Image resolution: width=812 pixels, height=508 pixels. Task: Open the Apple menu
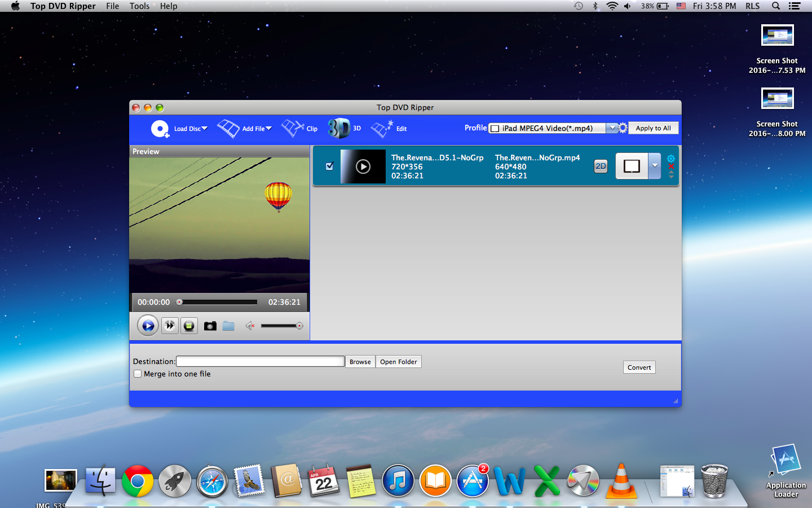(15, 6)
